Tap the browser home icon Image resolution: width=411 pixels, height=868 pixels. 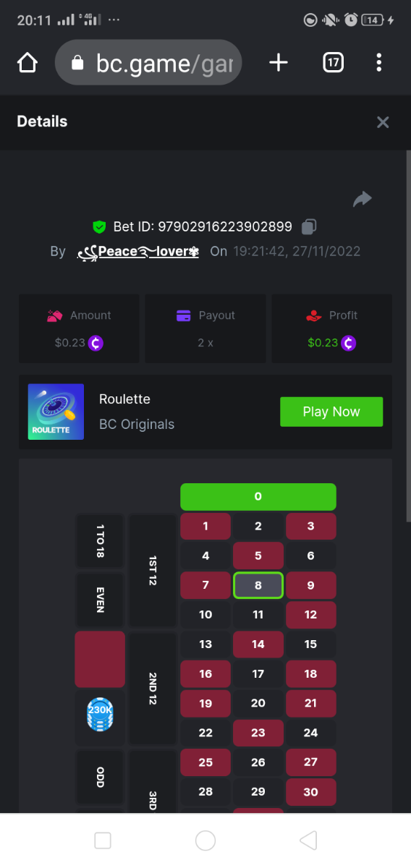pyautogui.click(x=27, y=63)
